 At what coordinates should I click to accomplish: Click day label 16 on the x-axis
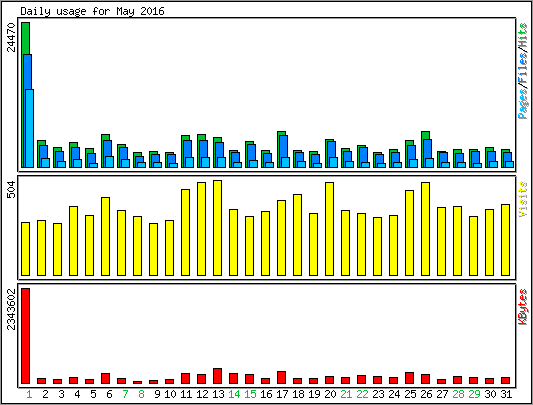(266, 394)
